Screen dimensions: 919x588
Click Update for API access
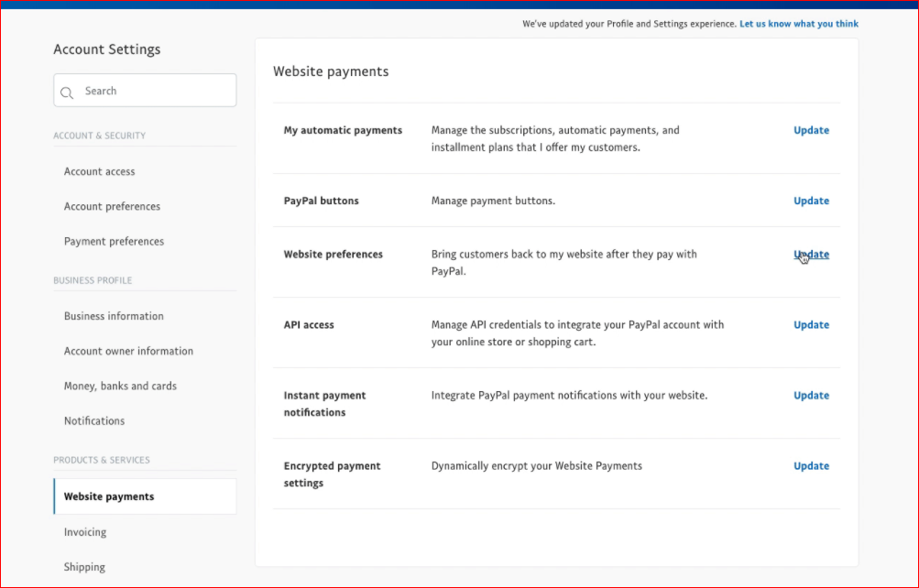(811, 325)
